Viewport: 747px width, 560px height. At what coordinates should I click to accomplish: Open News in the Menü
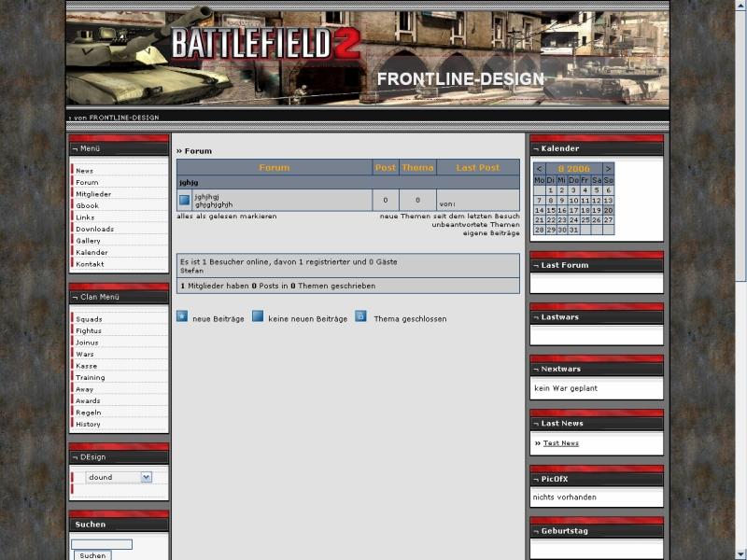click(x=84, y=171)
